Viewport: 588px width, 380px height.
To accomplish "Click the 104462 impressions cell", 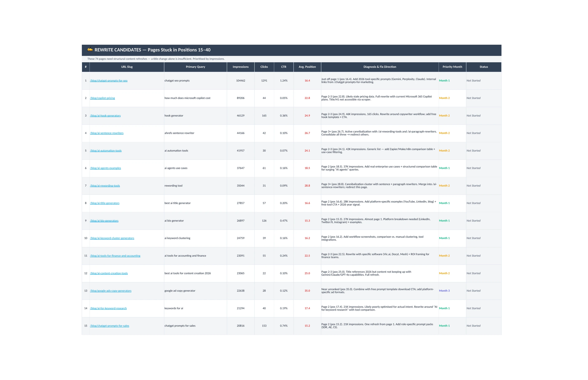I will [241, 81].
